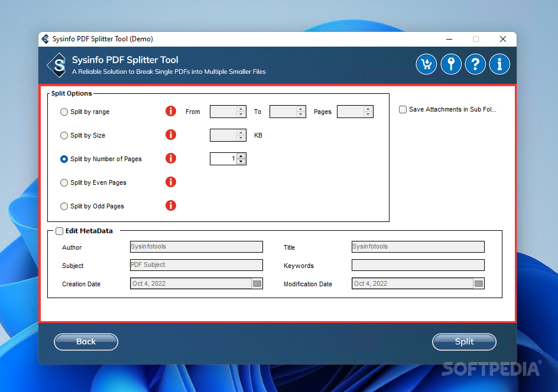Decrease the number of pages value

241,161
